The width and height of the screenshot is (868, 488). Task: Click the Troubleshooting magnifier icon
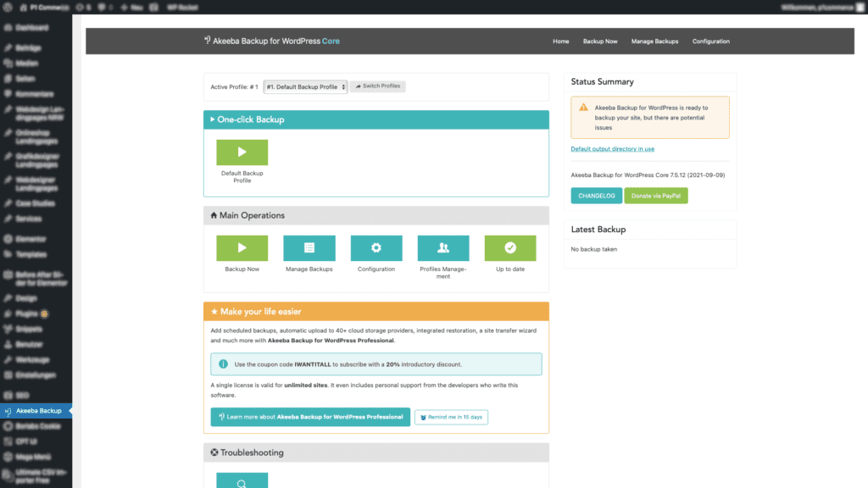coord(242,480)
